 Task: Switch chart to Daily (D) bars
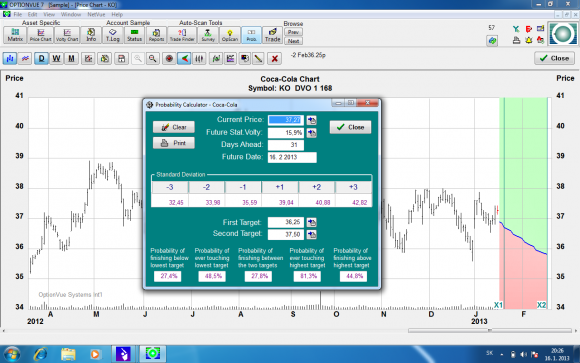point(41,58)
